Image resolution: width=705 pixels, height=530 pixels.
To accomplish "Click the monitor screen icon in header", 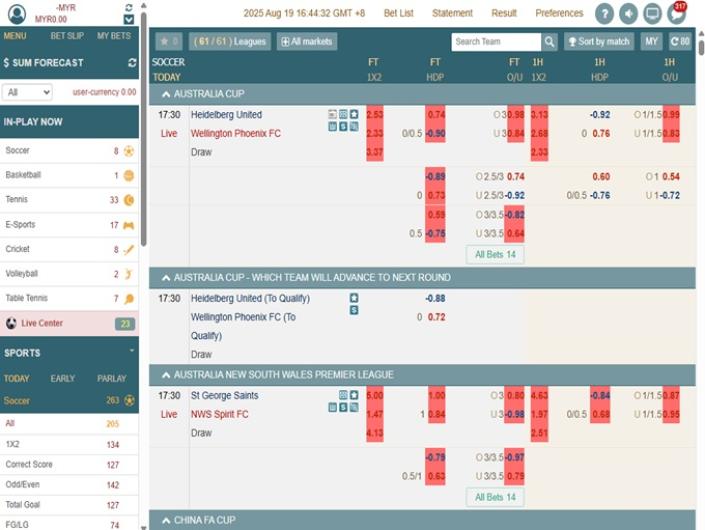I will point(652,14).
